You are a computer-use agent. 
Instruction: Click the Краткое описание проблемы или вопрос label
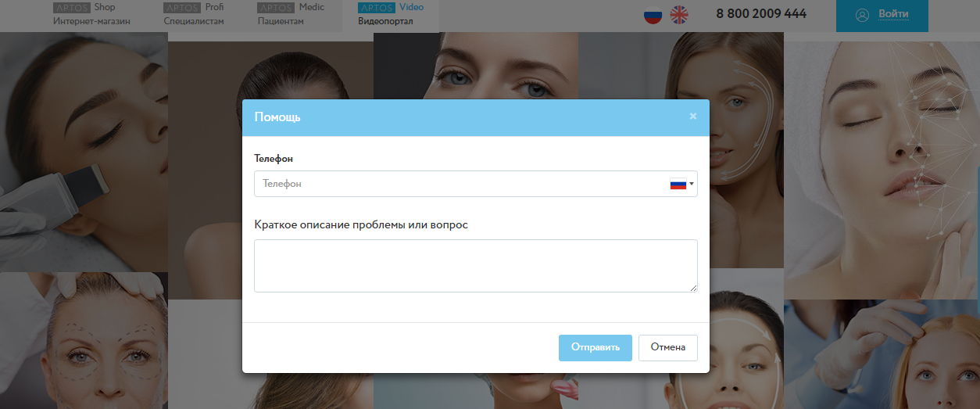(x=361, y=224)
